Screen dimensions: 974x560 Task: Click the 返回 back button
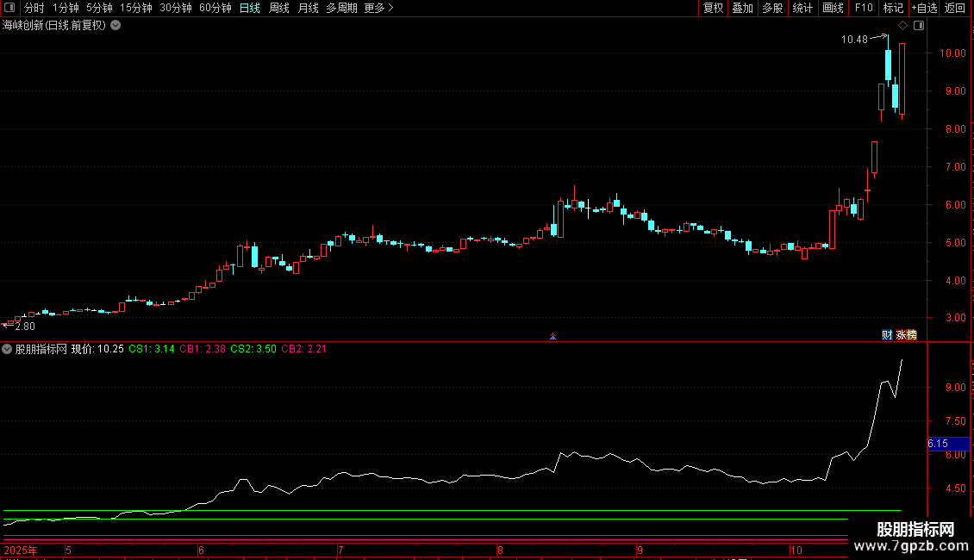[x=955, y=8]
